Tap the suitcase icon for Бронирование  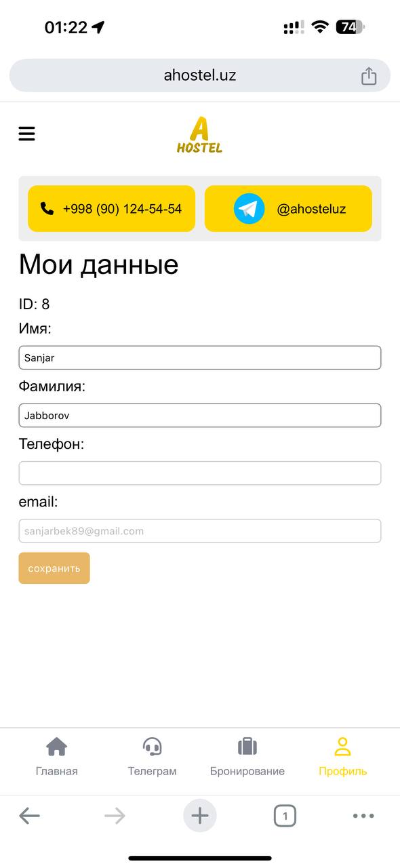click(x=247, y=747)
